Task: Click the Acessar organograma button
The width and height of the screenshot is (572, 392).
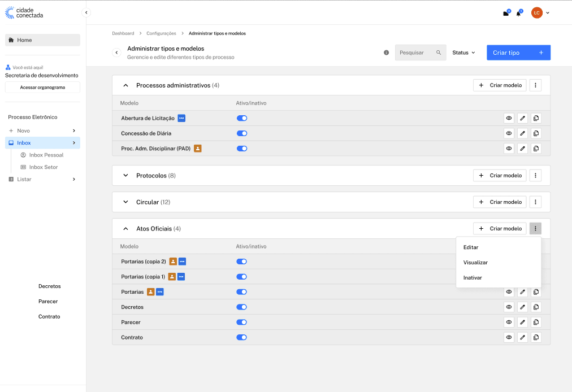Action: 43,88
